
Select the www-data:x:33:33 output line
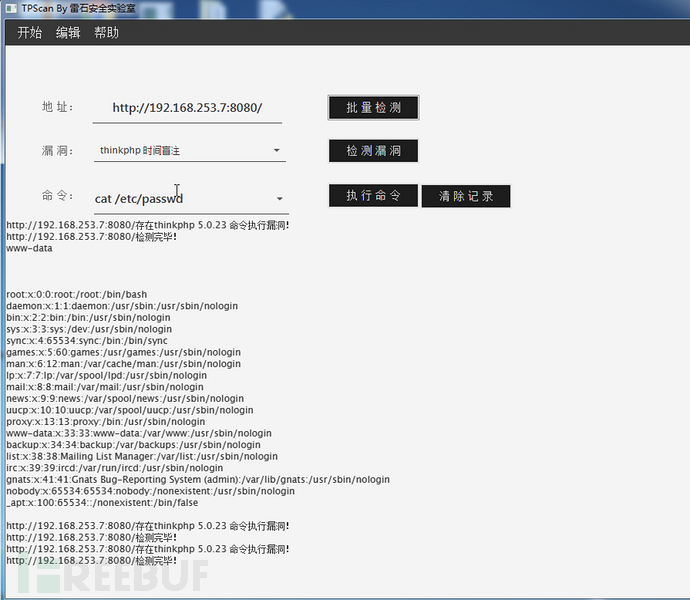pyautogui.click(x=139, y=433)
